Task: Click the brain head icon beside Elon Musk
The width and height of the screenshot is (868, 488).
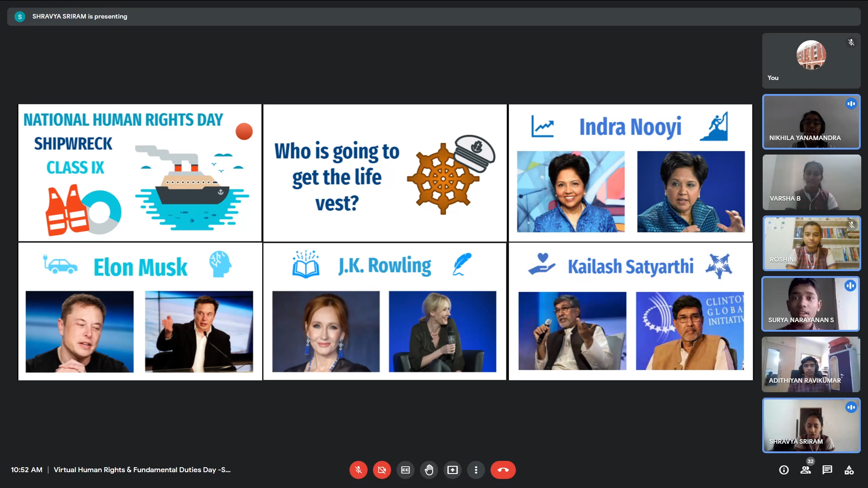Action: click(x=220, y=264)
